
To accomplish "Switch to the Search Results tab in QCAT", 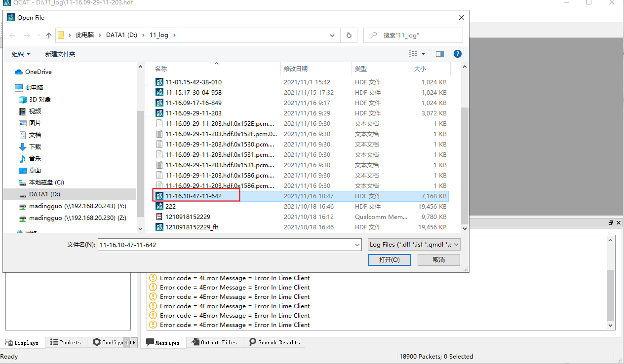I will coord(274,342).
